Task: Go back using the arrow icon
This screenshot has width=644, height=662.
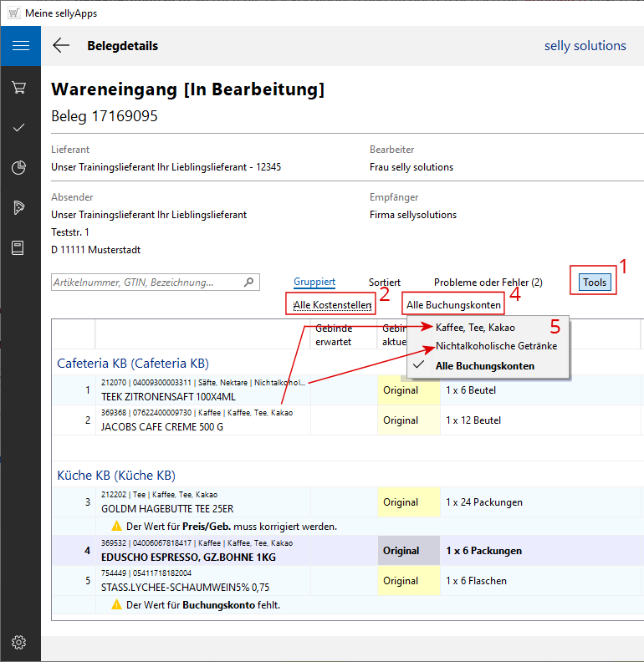Action: (61, 46)
